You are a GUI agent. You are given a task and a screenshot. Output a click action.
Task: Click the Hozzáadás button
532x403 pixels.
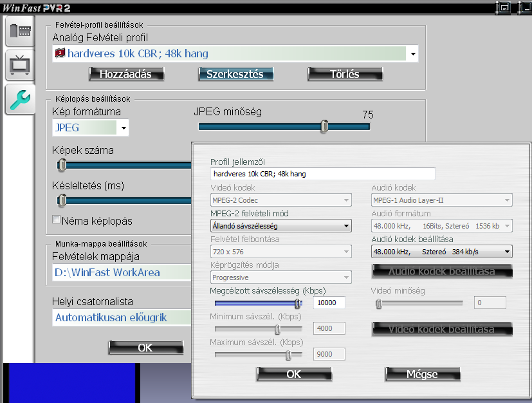(x=126, y=74)
